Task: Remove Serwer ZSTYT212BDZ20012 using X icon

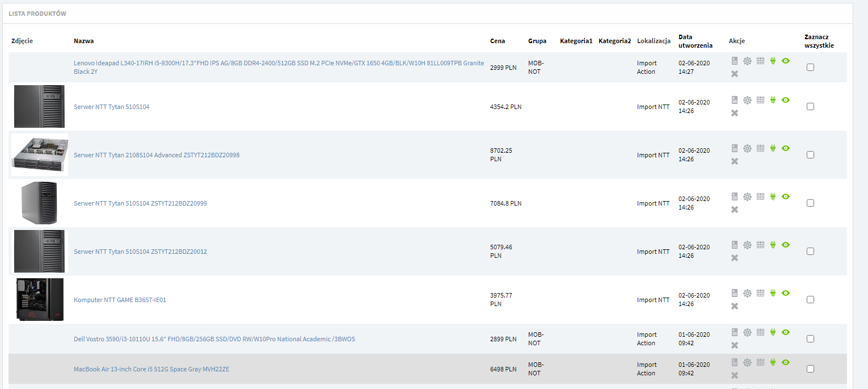Action: pyautogui.click(x=735, y=258)
